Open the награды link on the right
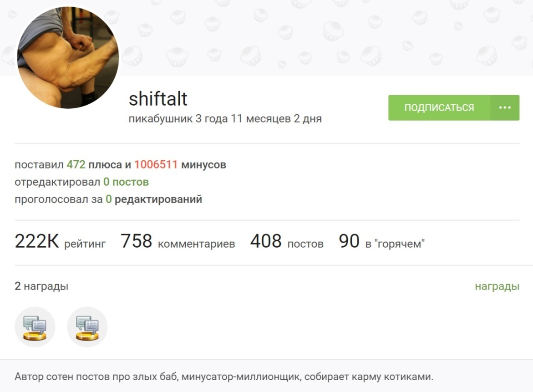Viewport: 533px width, 392px height. (x=497, y=286)
